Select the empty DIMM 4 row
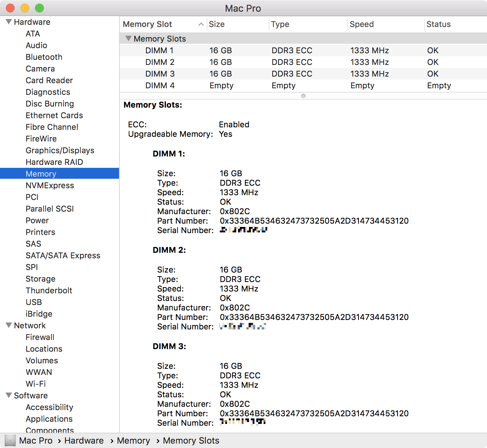Viewport: 487px width, 448px height. click(303, 85)
